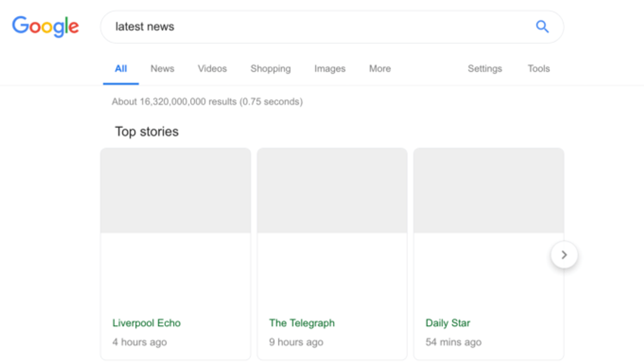Click the Google logo to return home

45,27
